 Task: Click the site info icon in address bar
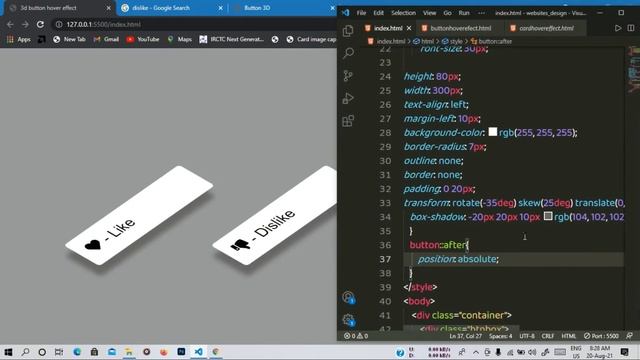point(59,24)
